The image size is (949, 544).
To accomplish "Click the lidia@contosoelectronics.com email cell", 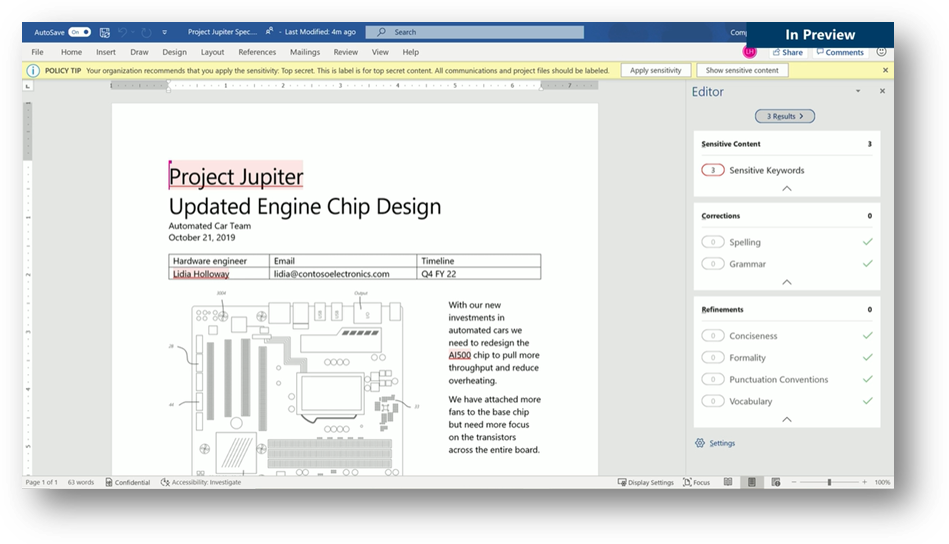I will 343,274.
